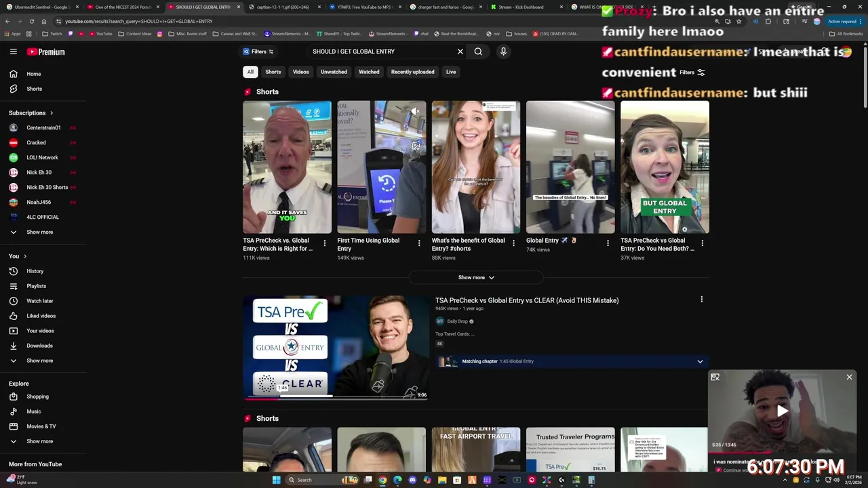Select the Watched filter chip
Screen dimensions: 868x488
point(369,72)
